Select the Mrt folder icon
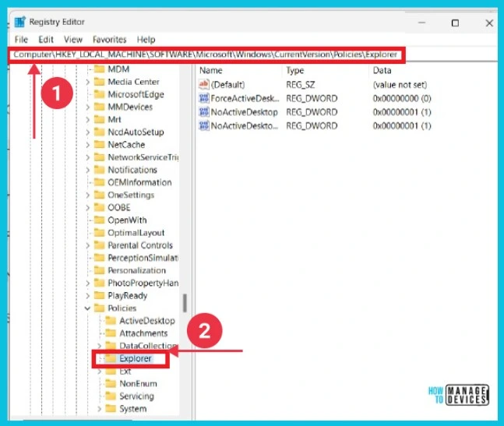This screenshot has height=426, width=504. coord(100,119)
